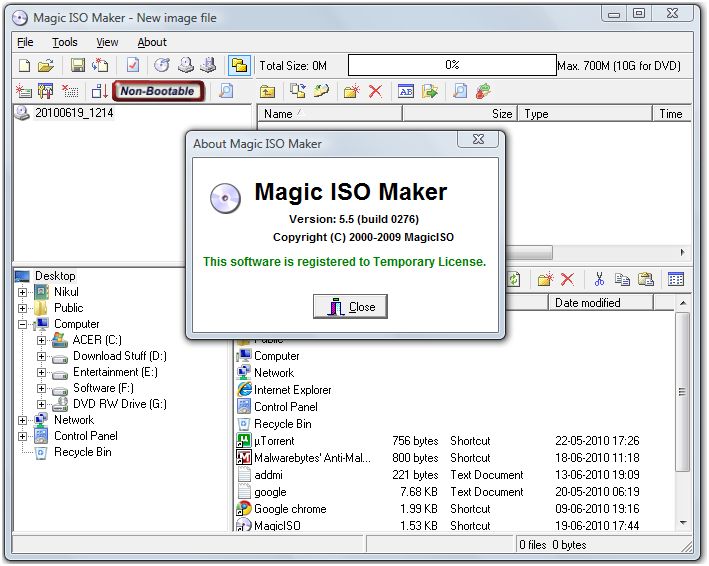
Task: Click the new bootable image icon with red star
Action: pos(24,91)
